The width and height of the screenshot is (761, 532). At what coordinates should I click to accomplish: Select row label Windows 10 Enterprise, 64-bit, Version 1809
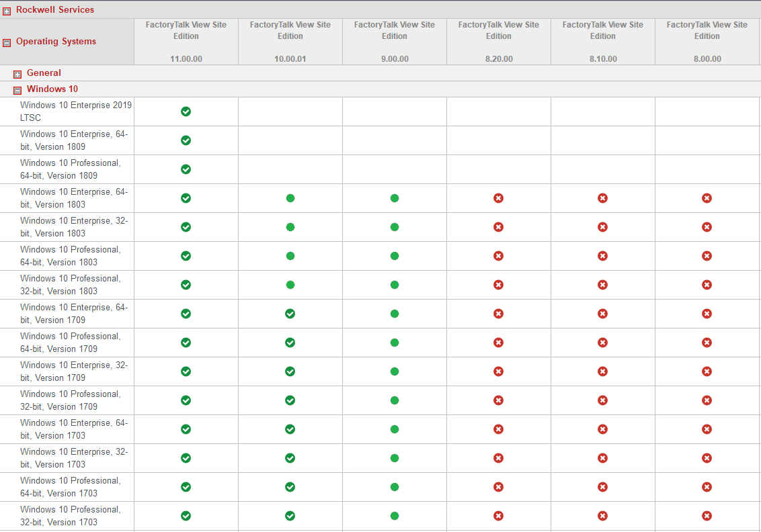(x=74, y=140)
